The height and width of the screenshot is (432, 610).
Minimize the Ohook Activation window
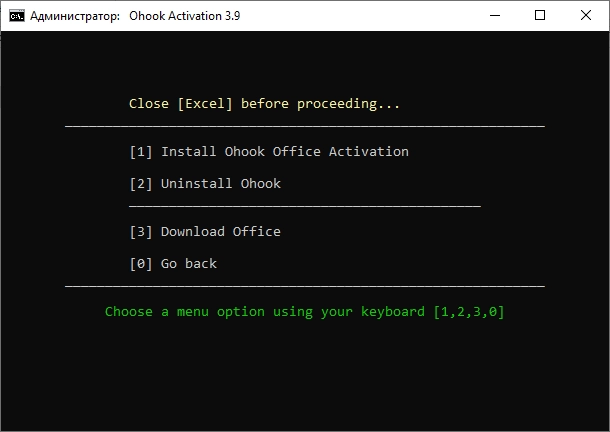pyautogui.click(x=497, y=16)
